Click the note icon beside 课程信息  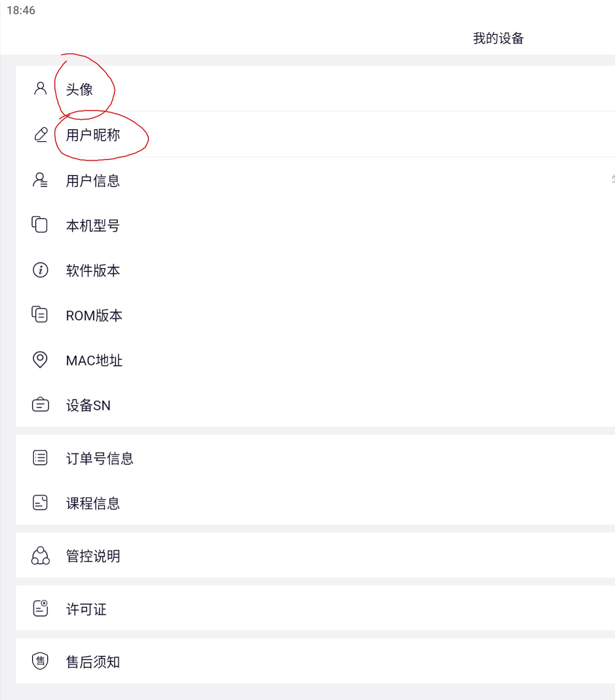click(x=40, y=503)
